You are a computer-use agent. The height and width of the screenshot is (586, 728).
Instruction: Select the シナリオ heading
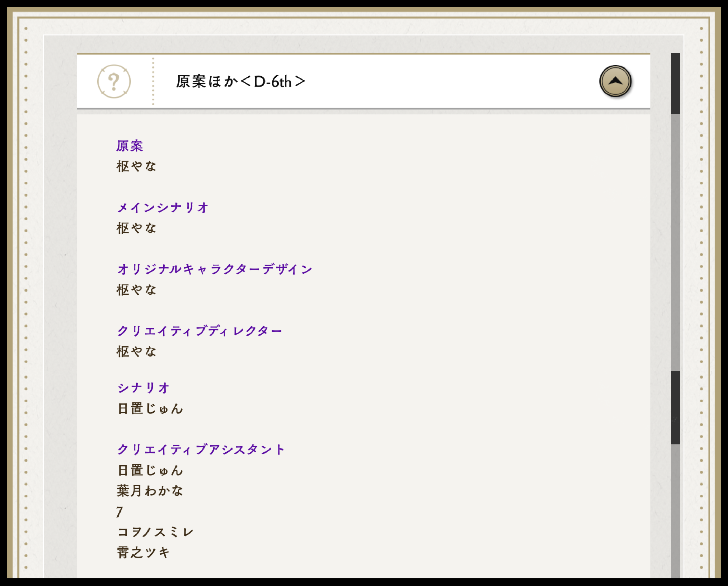click(x=143, y=388)
